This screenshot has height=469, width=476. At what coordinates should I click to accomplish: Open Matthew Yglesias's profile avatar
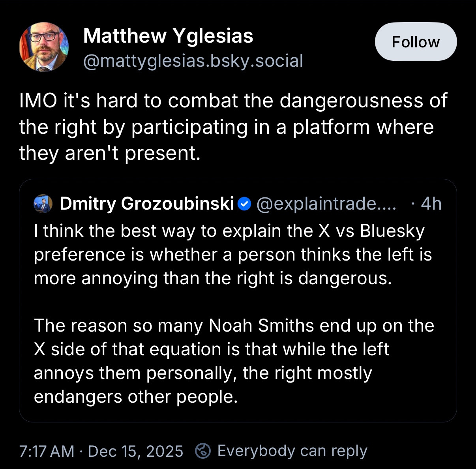pyautogui.click(x=44, y=47)
